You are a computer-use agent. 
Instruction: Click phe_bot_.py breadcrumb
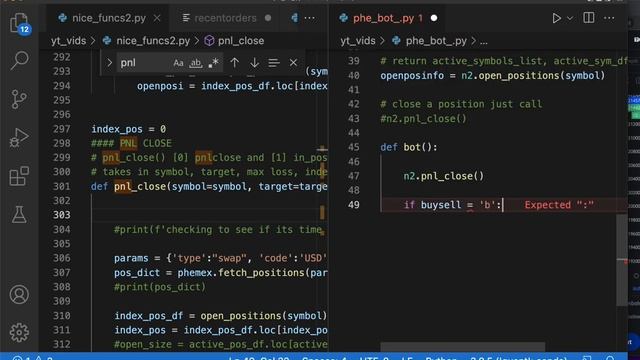coord(436,41)
